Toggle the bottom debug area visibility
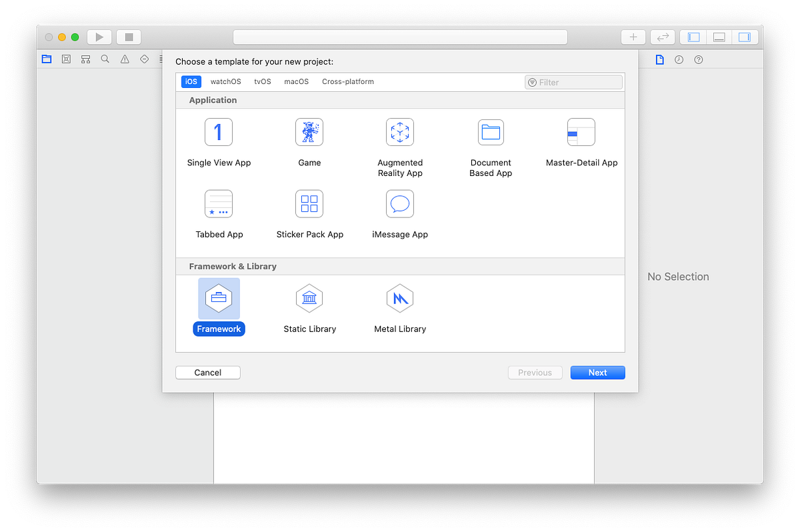This screenshot has width=800, height=532. click(x=719, y=37)
